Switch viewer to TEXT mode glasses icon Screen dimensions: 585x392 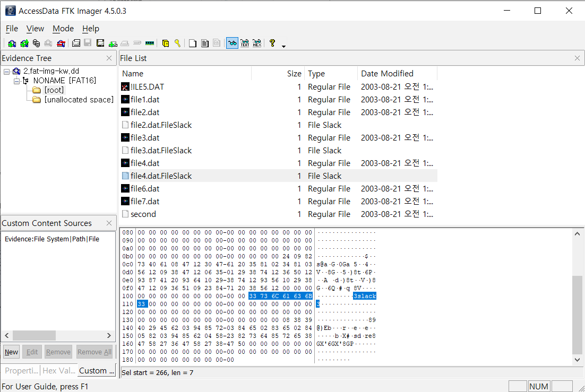[x=245, y=43]
